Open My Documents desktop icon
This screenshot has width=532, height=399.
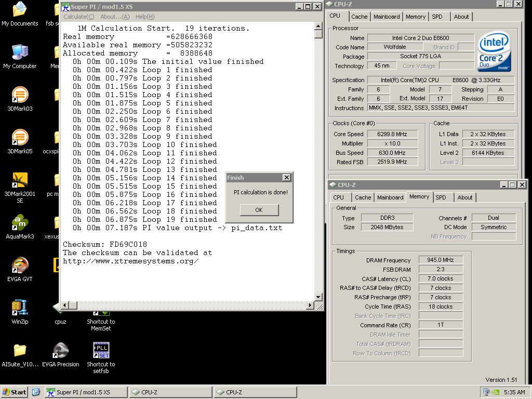(20, 14)
